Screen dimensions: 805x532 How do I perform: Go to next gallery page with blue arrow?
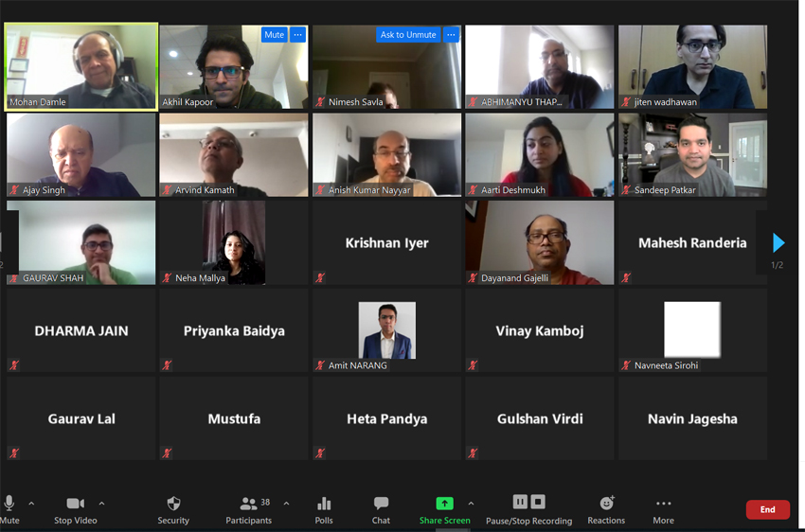pos(778,242)
